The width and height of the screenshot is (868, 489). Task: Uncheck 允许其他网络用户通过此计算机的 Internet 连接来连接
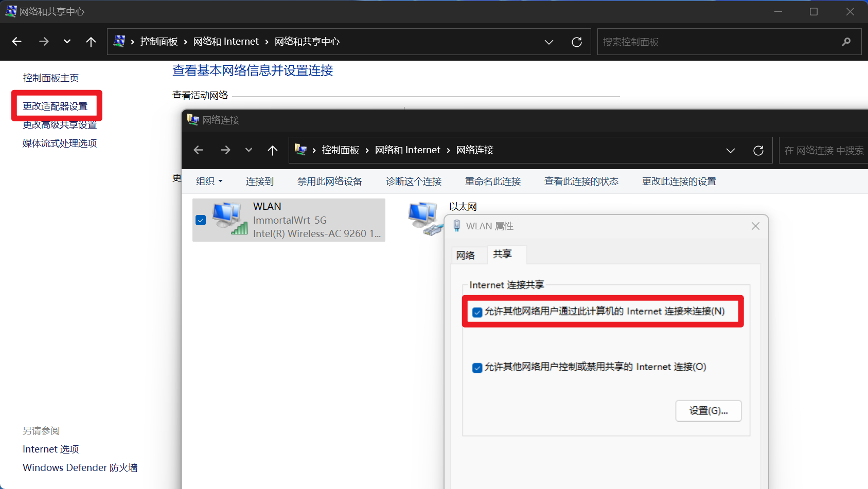476,312
